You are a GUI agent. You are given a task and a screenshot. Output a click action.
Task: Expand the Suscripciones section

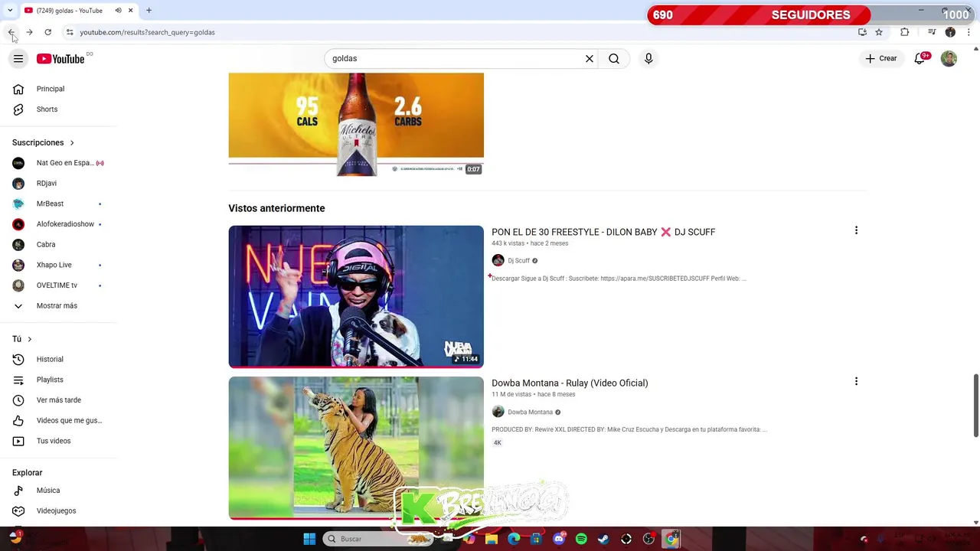pyautogui.click(x=43, y=142)
